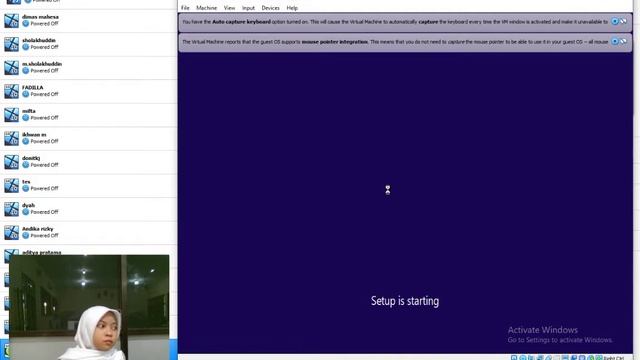Click power state icon under dyah

click(26, 212)
